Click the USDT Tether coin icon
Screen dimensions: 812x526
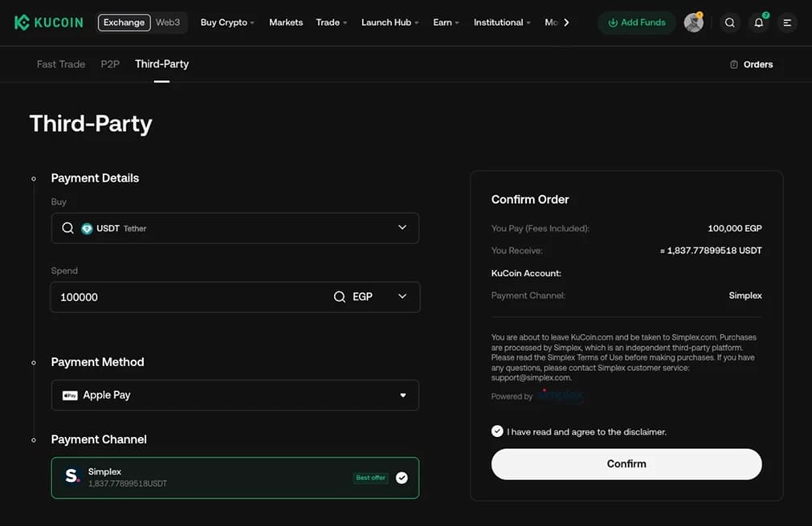coord(87,228)
